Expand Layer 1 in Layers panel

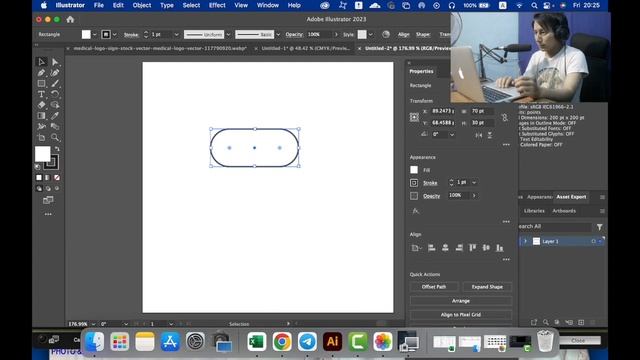pos(525,241)
